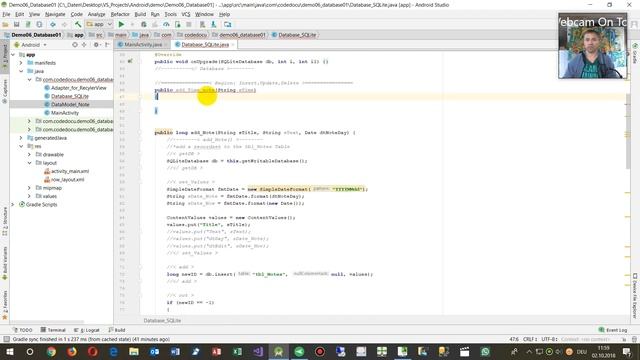This screenshot has width=640, height=360.
Task: Click the Make Project hammer icon
Action: click(x=78, y=24)
